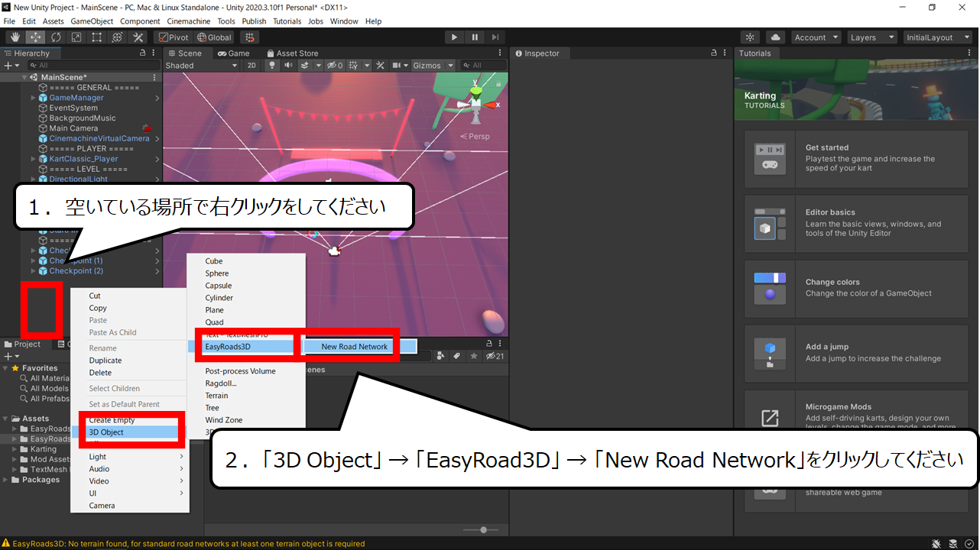The image size is (980, 550).
Task: Click the Hierarchy search field
Action: coord(93,66)
